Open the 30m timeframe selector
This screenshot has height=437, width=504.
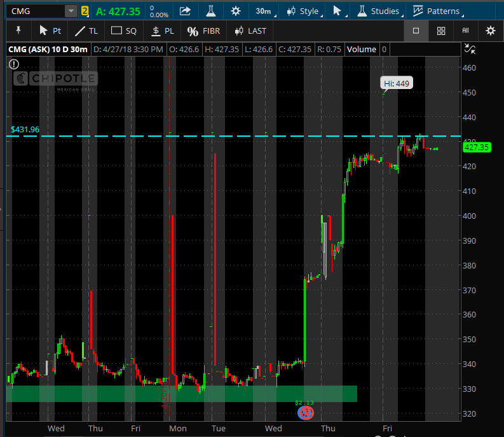click(263, 11)
